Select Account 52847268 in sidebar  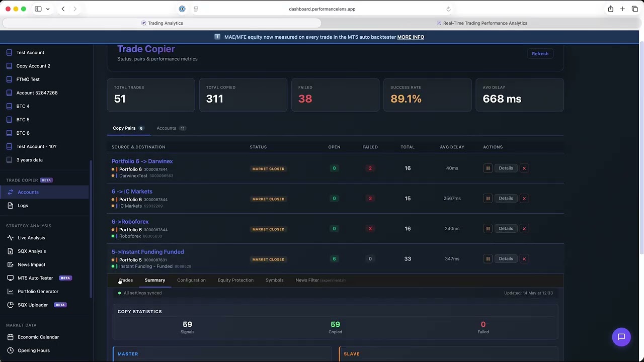pyautogui.click(x=37, y=93)
